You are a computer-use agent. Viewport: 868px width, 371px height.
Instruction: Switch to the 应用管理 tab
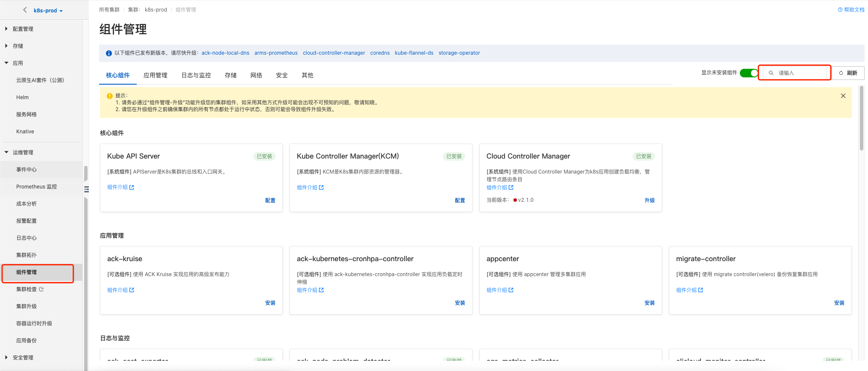[155, 75]
